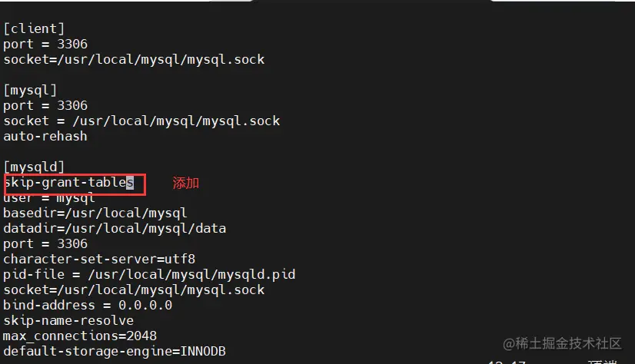Click the basedir=/usr/local/mysql line
The image size is (635, 364).
pos(95,213)
